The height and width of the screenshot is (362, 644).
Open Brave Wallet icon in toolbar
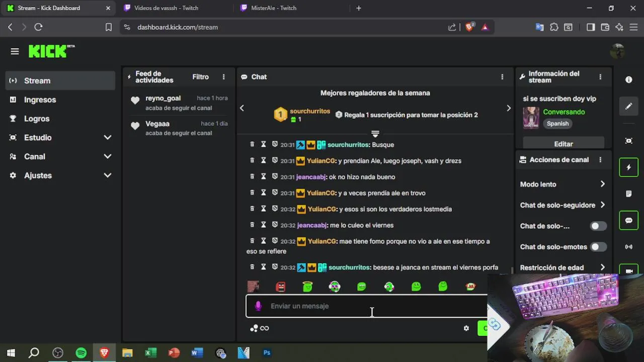(605, 27)
